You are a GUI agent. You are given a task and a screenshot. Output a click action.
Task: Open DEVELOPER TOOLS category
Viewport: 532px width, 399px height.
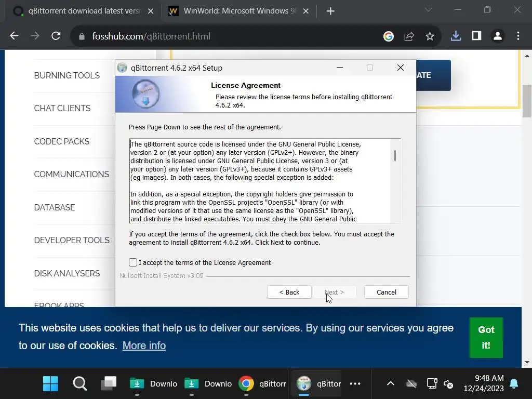(72, 240)
